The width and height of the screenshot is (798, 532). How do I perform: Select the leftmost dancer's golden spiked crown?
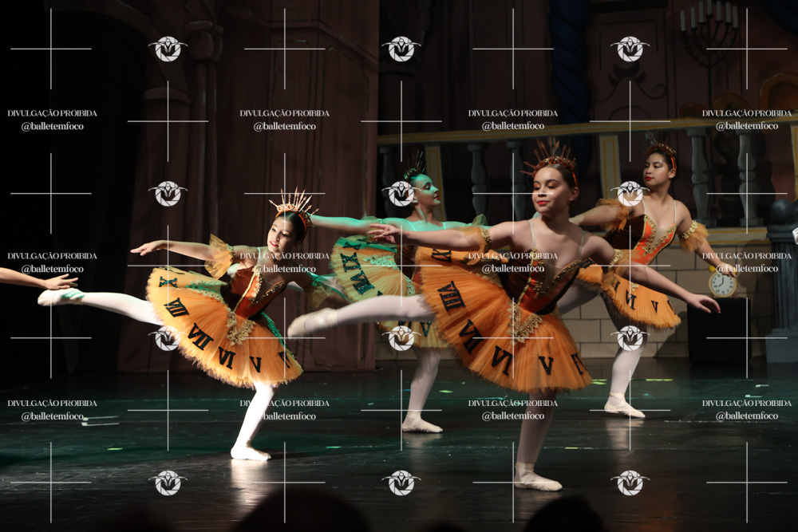click(294, 203)
